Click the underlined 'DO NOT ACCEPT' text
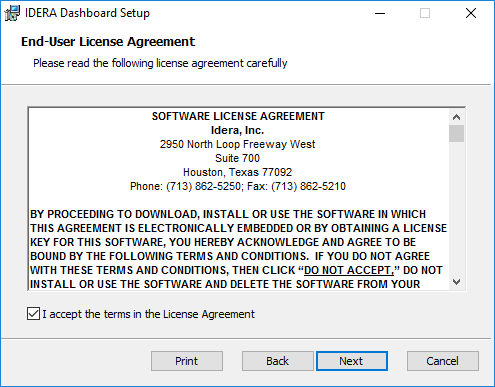495x387 pixels. 349,270
